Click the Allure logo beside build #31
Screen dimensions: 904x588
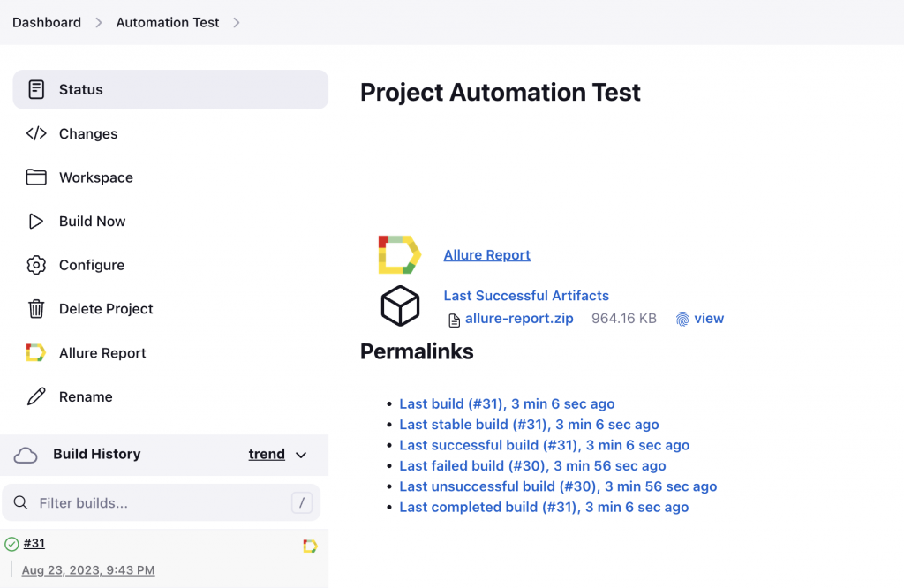point(310,547)
